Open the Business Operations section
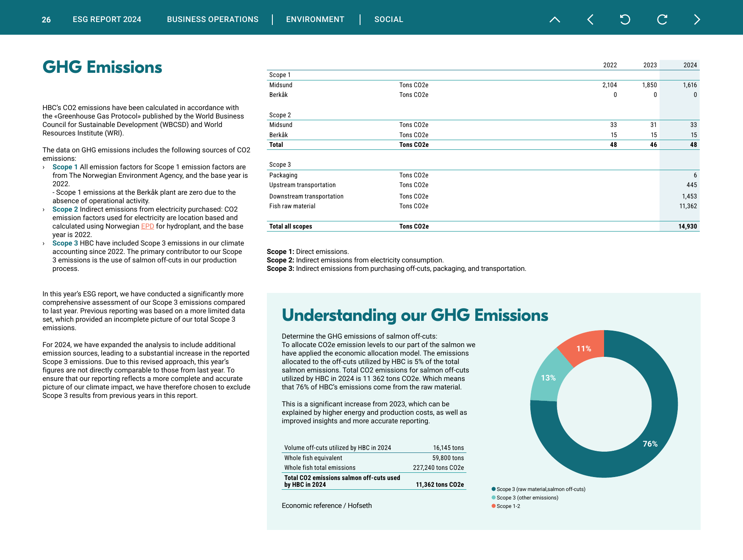Viewport: 743px width, 560px height. pyautogui.click(x=213, y=19)
